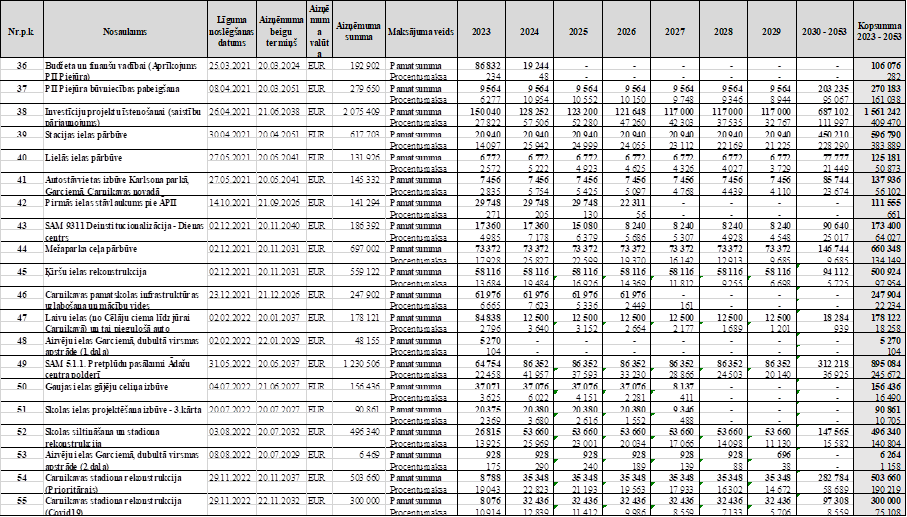Click the '2027' year column header

pyautogui.click(x=673, y=31)
